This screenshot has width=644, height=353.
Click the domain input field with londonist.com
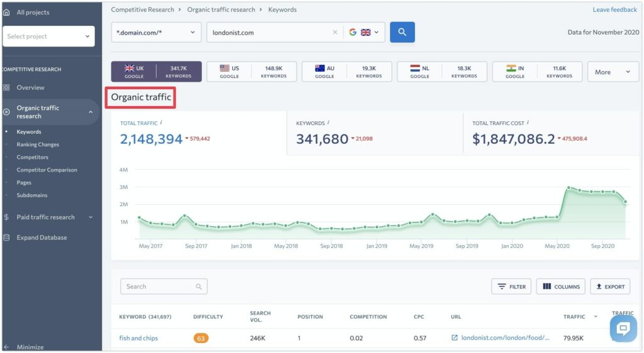[x=271, y=33]
